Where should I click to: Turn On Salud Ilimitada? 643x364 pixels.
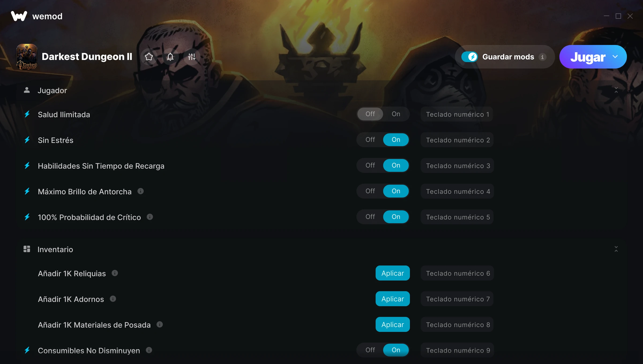tap(396, 114)
